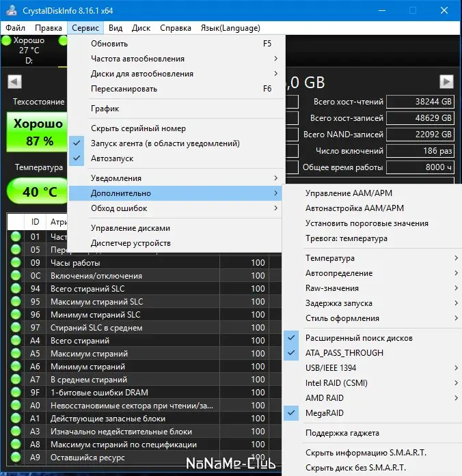This screenshot has width=462, height=476.
Task: Expand the 'Intel RAID (CSMI)' submenu
Action: 372,383
